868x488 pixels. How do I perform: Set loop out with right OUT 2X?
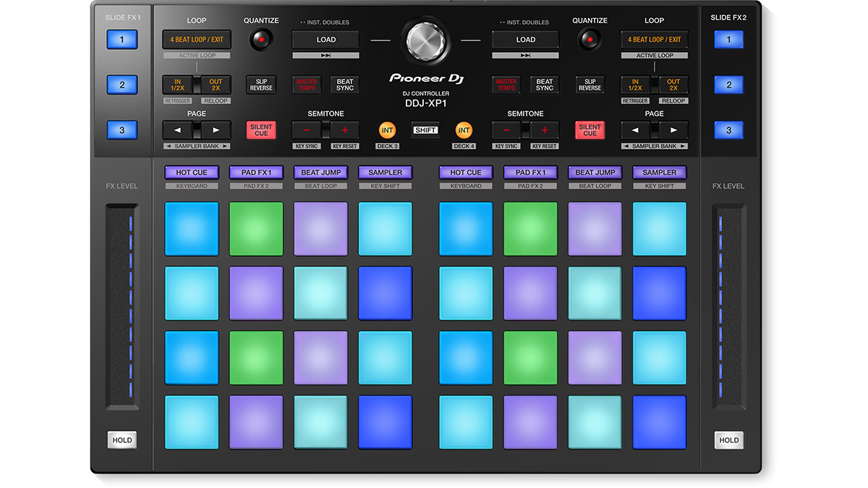(673, 85)
